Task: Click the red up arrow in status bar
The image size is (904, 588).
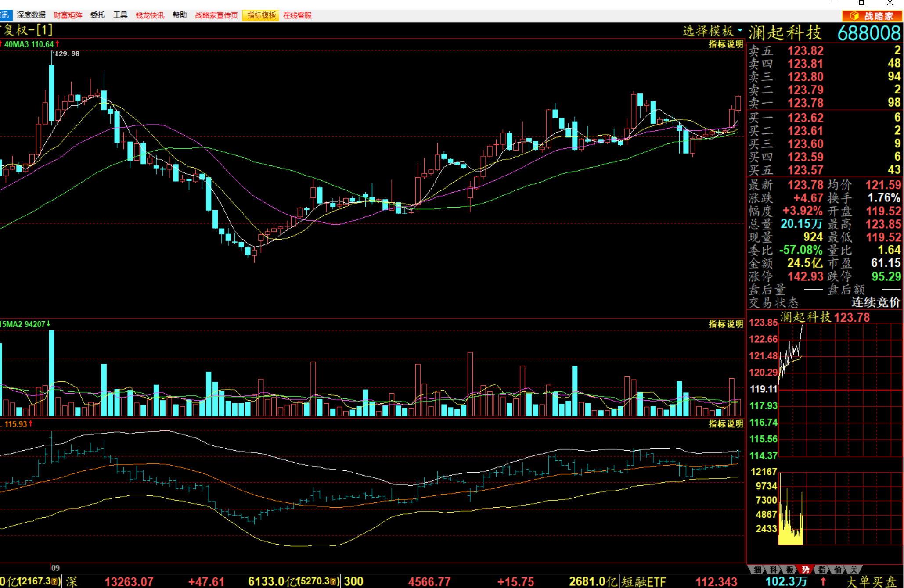Action: click(823, 581)
